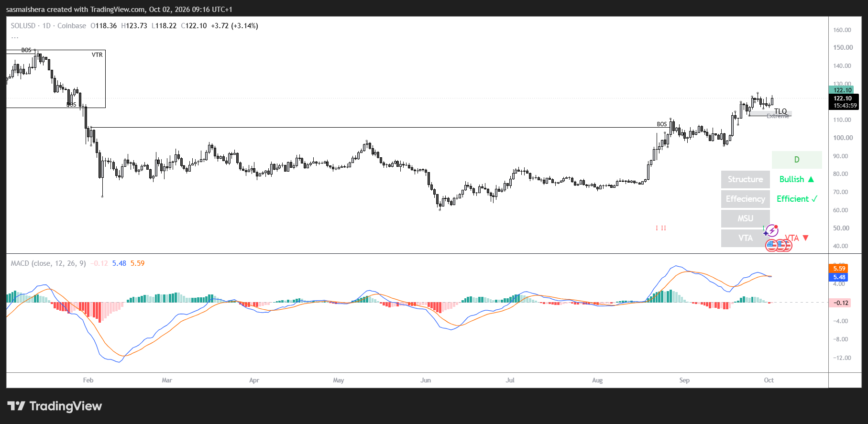Click the red VTA down-arrow status
Viewport: 868px width, 424px height.
click(x=797, y=238)
